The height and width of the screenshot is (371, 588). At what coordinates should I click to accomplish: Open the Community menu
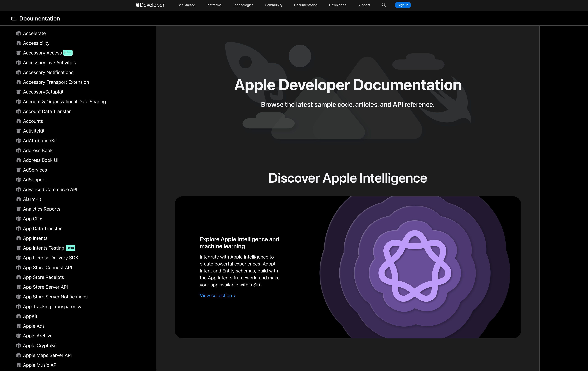(x=274, y=5)
